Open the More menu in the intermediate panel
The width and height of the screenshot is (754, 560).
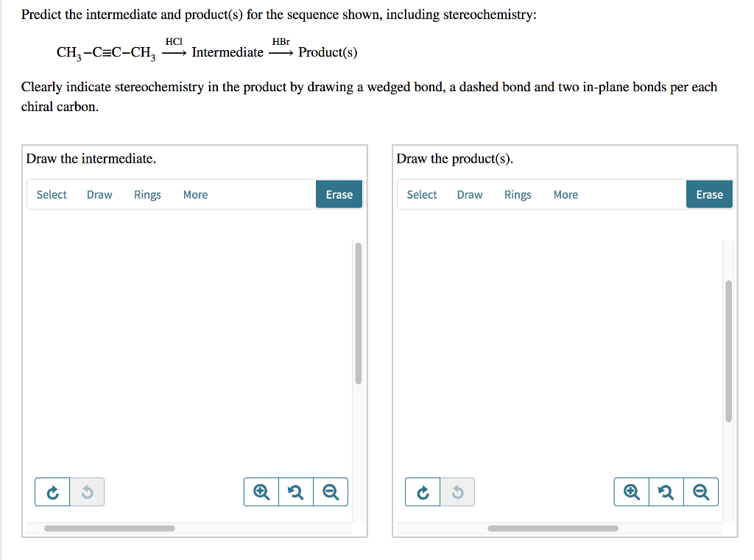[x=195, y=194]
